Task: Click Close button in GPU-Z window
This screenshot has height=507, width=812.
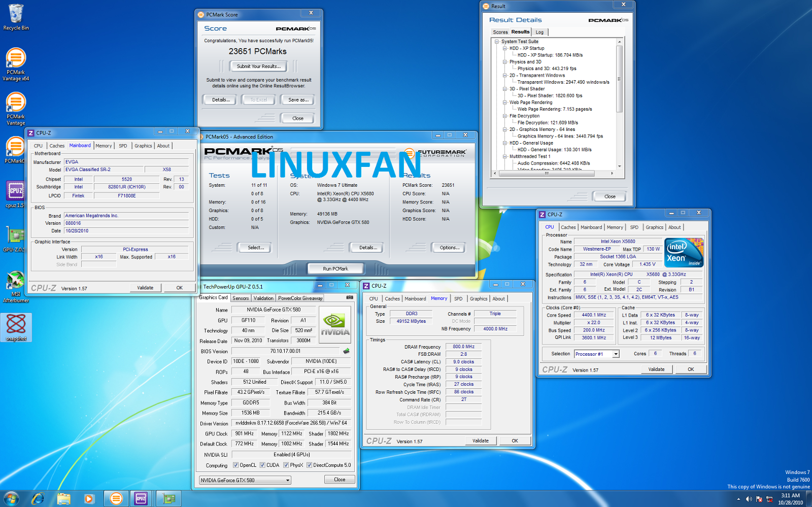Action: pyautogui.click(x=340, y=480)
